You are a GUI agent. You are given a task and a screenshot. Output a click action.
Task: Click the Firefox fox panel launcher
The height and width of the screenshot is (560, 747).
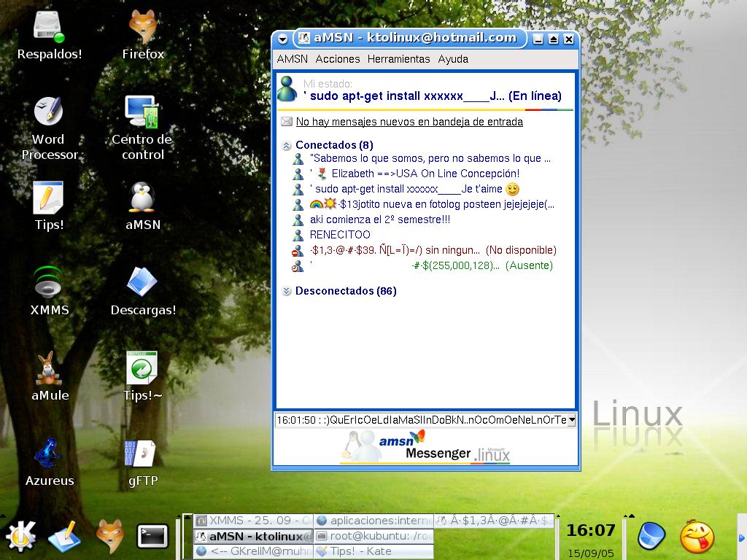[x=110, y=536]
